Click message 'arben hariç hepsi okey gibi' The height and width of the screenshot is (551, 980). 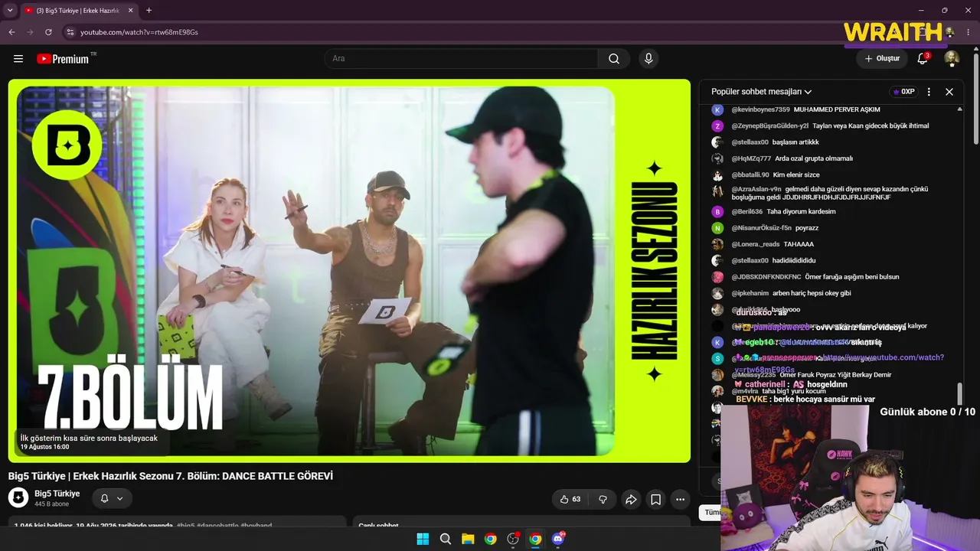pyautogui.click(x=812, y=293)
